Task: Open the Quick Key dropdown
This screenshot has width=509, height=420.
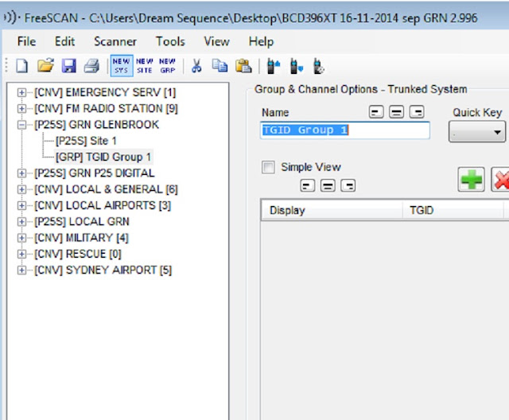Action: [477, 132]
